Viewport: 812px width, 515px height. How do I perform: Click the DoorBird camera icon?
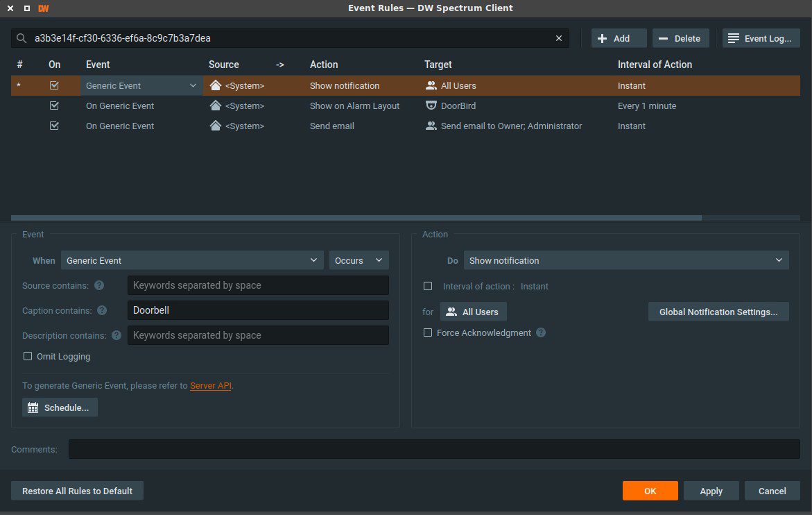tap(431, 105)
